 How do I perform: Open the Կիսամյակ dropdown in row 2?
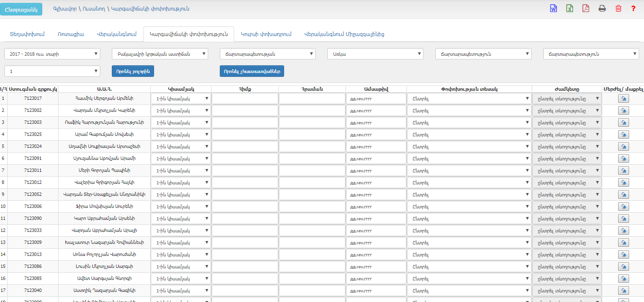coord(180,110)
